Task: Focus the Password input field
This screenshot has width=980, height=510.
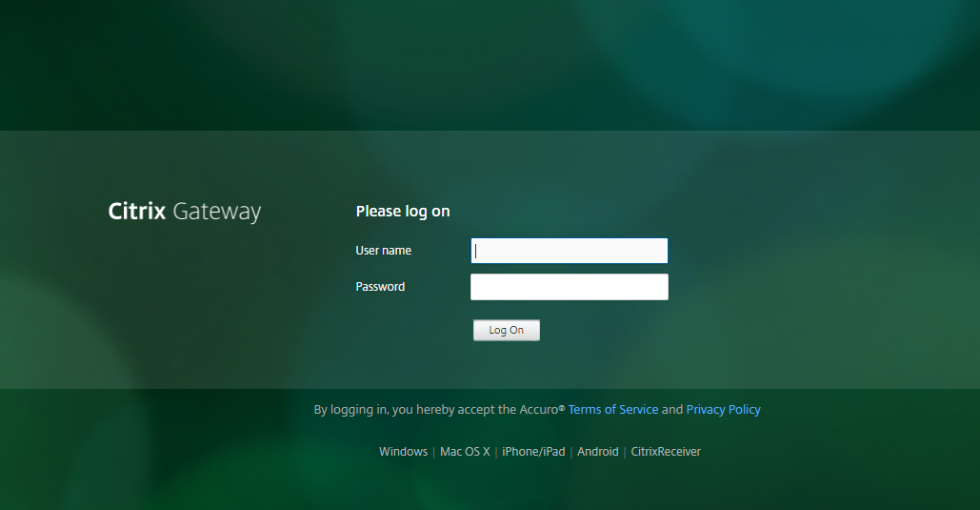Action: click(570, 287)
